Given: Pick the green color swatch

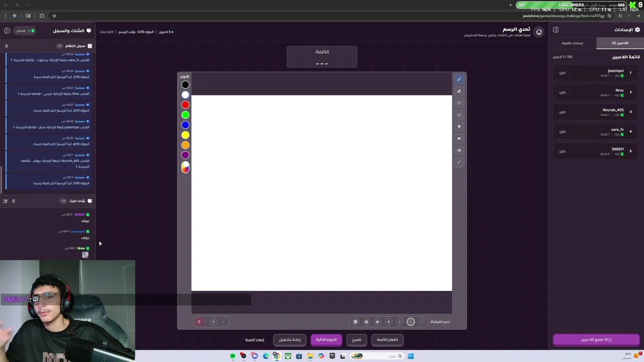Looking at the screenshot, I should (x=185, y=115).
